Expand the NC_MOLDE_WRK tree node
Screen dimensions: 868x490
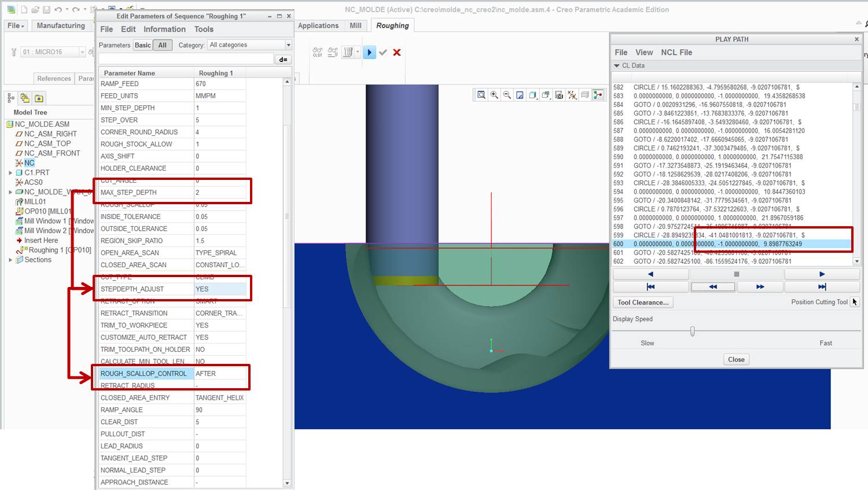tap(10, 192)
